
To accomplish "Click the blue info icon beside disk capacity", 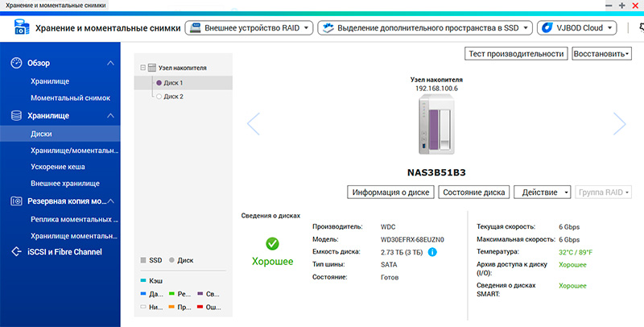I will point(432,252).
